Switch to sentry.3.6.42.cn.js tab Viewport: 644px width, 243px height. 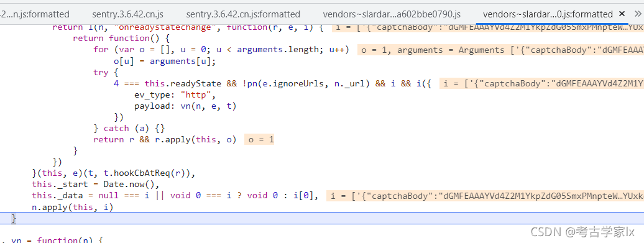click(127, 14)
